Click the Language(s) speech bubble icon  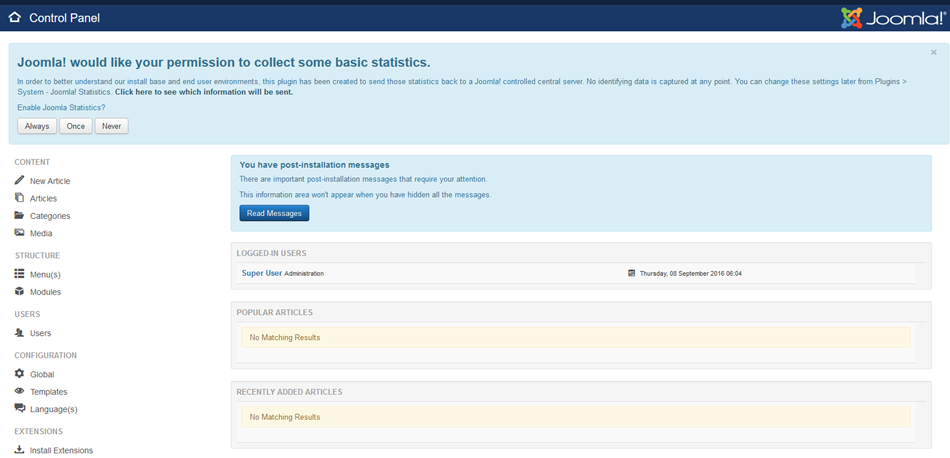(x=19, y=409)
